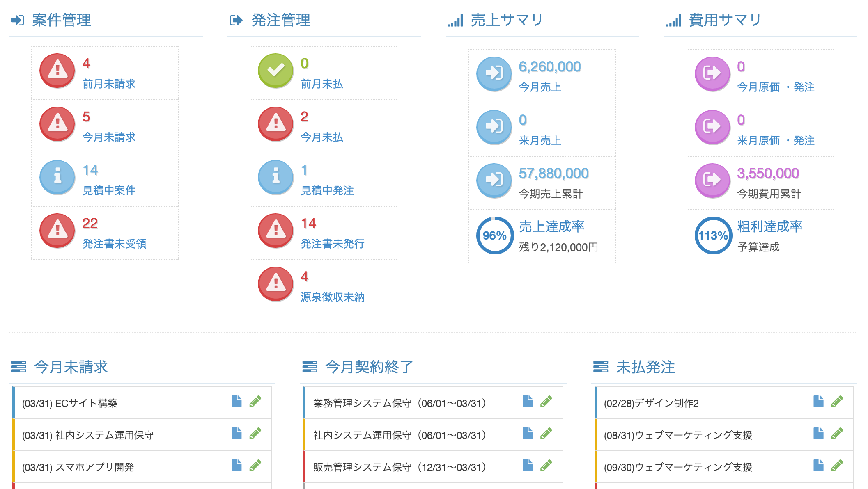This screenshot has height=489, width=868.
Task: Open the 今月未払 link
Action: [x=321, y=137]
